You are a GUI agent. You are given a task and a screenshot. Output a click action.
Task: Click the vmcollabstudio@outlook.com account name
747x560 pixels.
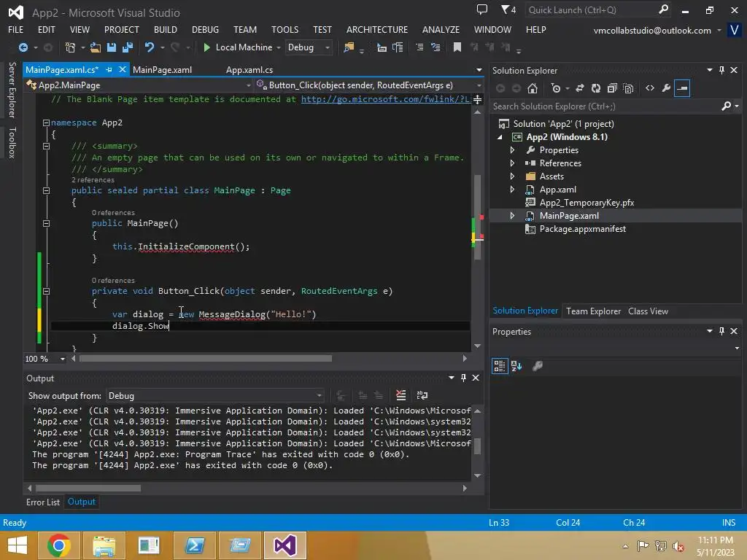pos(651,31)
